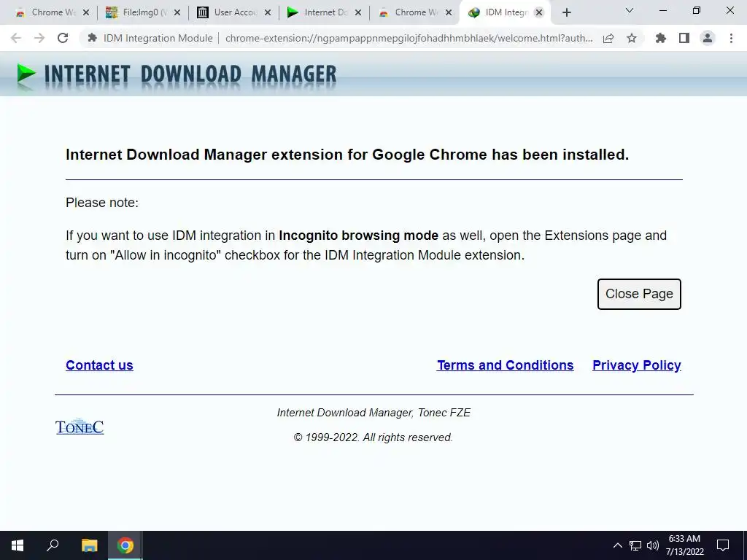Screen dimensions: 747x560
Task: Open the Chrome profile avatar
Action: pyautogui.click(x=708, y=38)
